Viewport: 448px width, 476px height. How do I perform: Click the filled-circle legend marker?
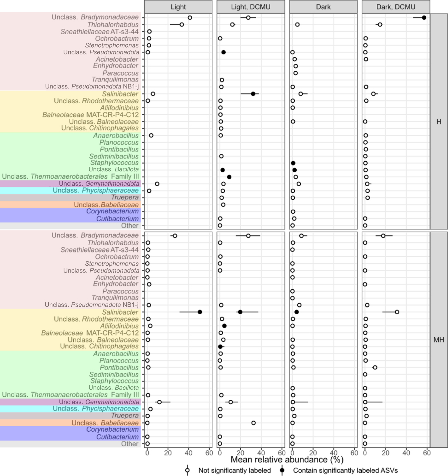tap(282, 470)
